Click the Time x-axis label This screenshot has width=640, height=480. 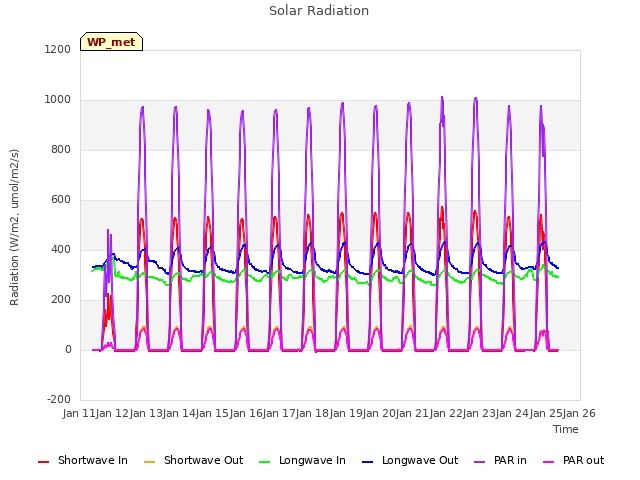(x=566, y=429)
